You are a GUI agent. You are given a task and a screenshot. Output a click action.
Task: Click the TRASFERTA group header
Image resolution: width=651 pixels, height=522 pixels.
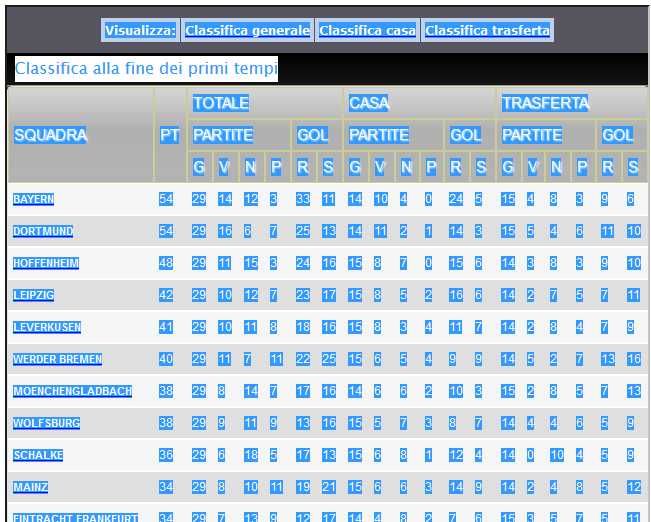pyautogui.click(x=546, y=103)
